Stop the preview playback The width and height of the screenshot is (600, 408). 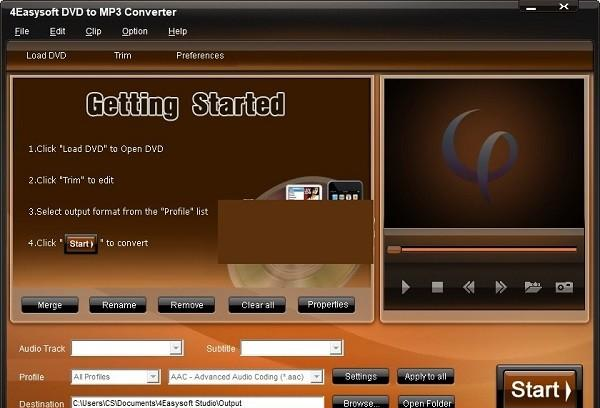coord(437,287)
